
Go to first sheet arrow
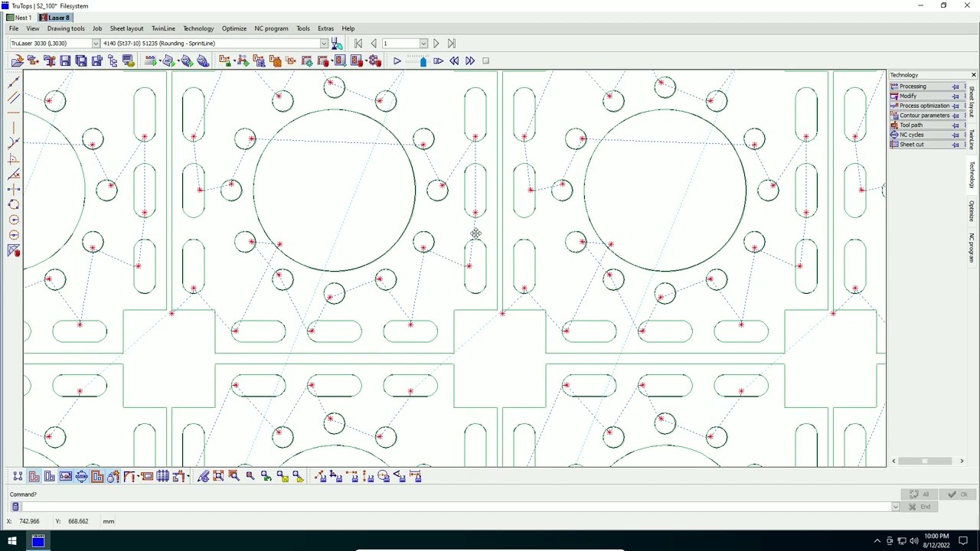click(358, 44)
